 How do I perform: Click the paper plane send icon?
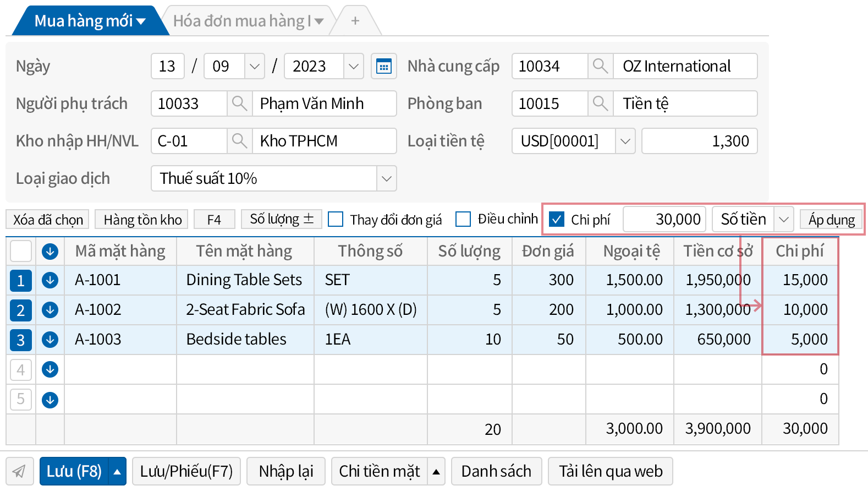[20, 471]
